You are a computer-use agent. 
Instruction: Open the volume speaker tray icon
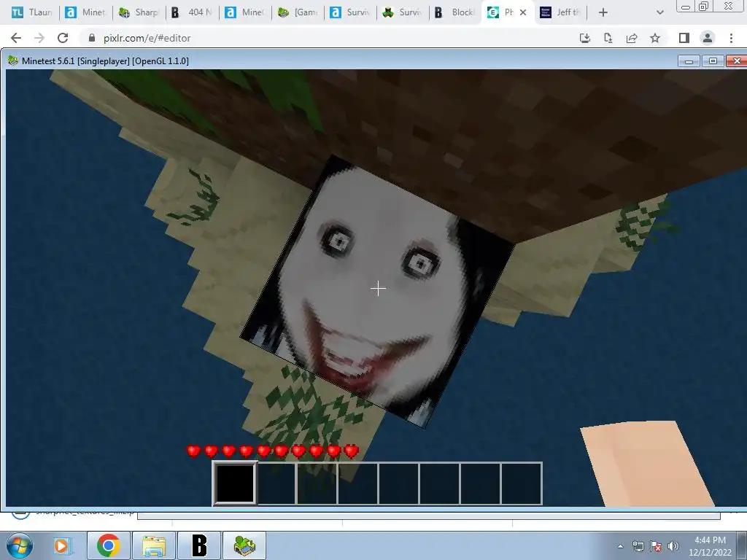click(x=673, y=546)
